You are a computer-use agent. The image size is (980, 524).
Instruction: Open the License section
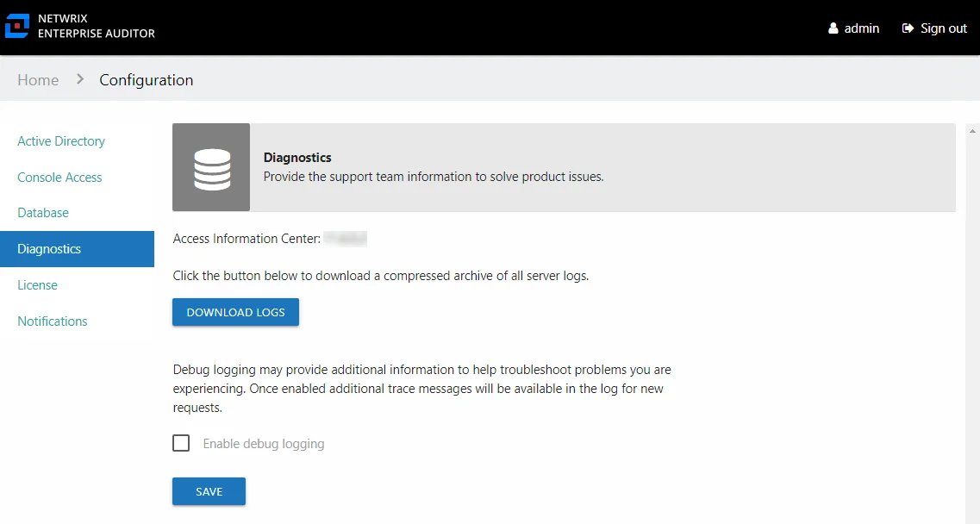(38, 285)
